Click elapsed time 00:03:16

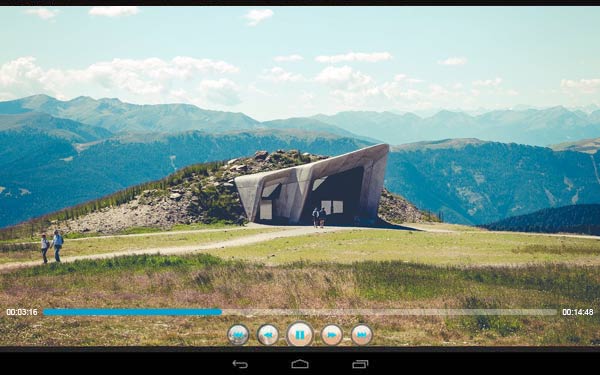(x=22, y=312)
